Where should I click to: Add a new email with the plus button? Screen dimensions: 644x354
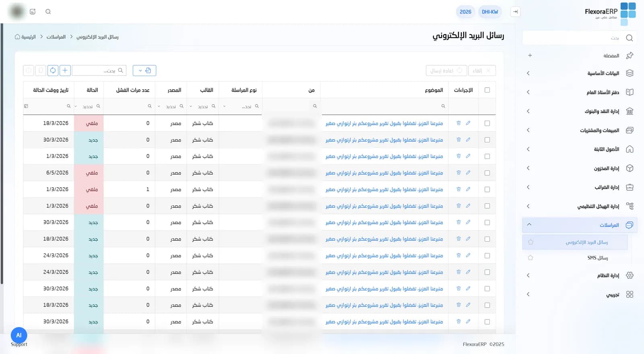[x=65, y=70]
